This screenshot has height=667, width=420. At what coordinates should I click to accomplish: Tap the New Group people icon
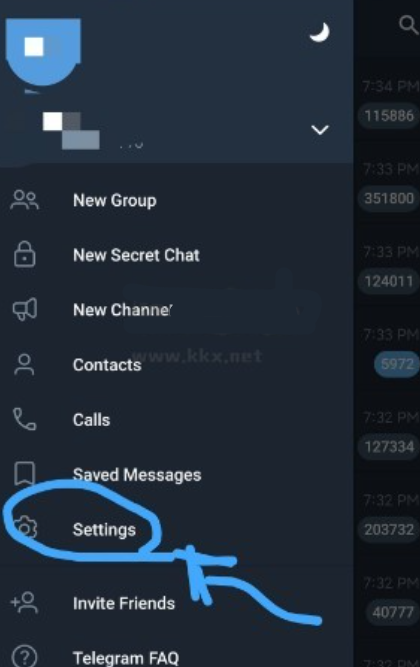pos(25,200)
